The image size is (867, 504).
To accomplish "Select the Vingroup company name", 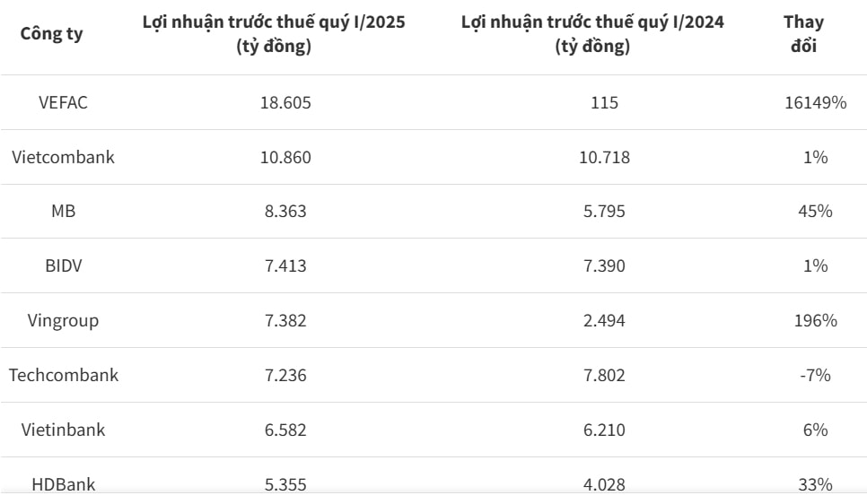I will pyautogui.click(x=63, y=320).
